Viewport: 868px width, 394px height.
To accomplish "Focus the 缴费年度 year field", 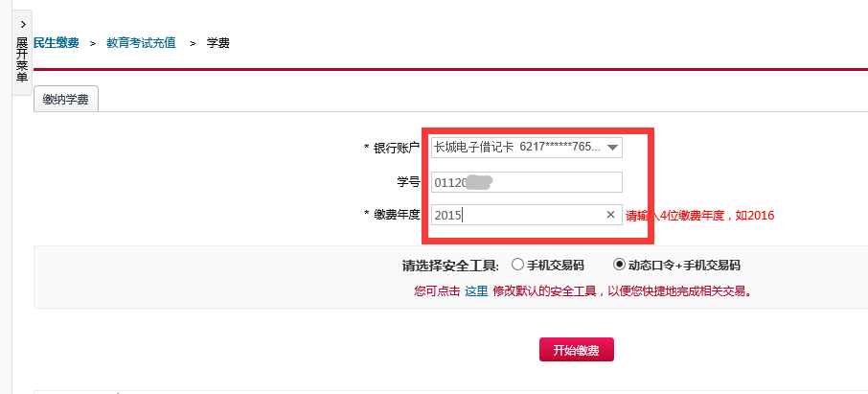I will coord(526,215).
